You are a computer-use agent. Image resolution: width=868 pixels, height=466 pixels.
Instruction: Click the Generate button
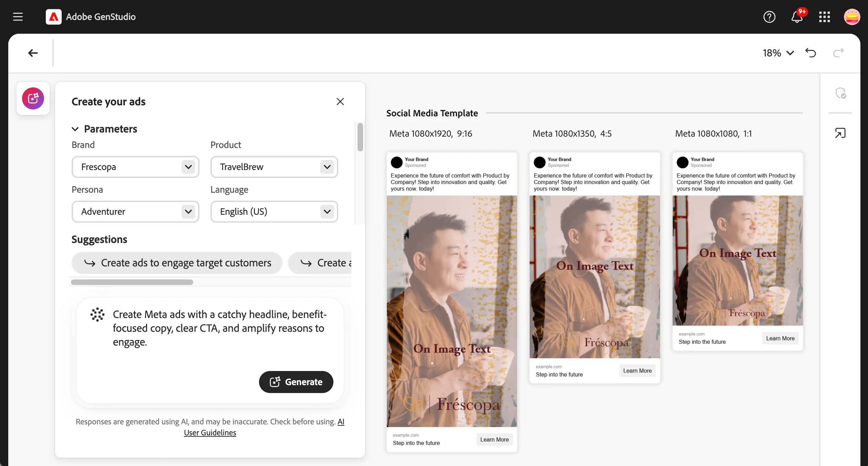pos(296,382)
